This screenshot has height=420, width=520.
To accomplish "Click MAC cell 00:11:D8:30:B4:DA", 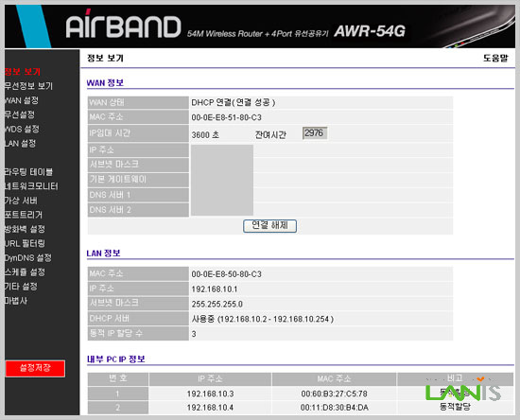I will coord(334,408).
